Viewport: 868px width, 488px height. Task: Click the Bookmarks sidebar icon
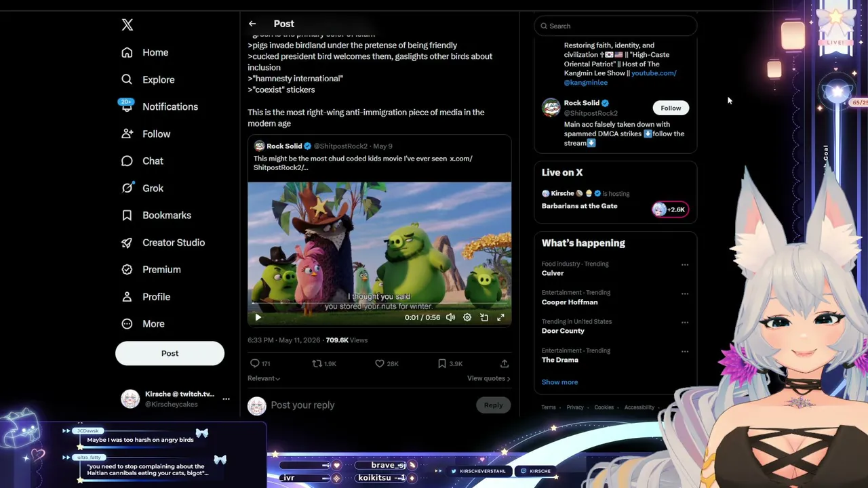click(x=127, y=215)
